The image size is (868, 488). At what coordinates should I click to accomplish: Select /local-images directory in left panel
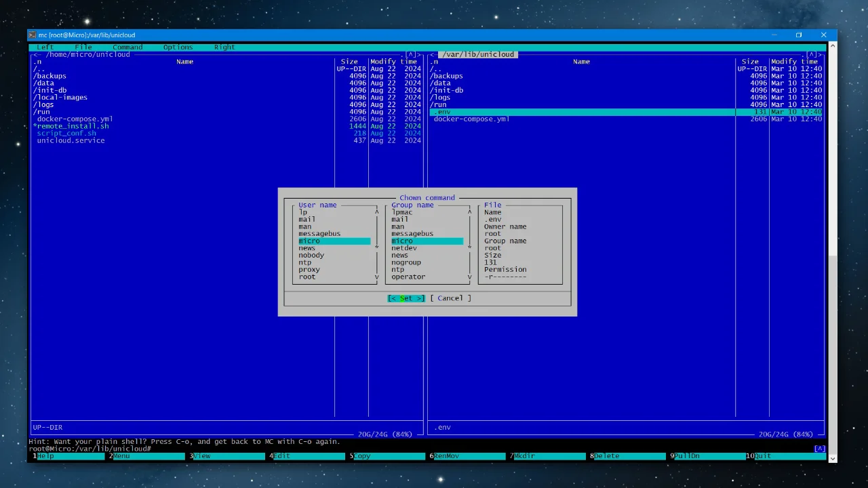[x=227, y=98]
